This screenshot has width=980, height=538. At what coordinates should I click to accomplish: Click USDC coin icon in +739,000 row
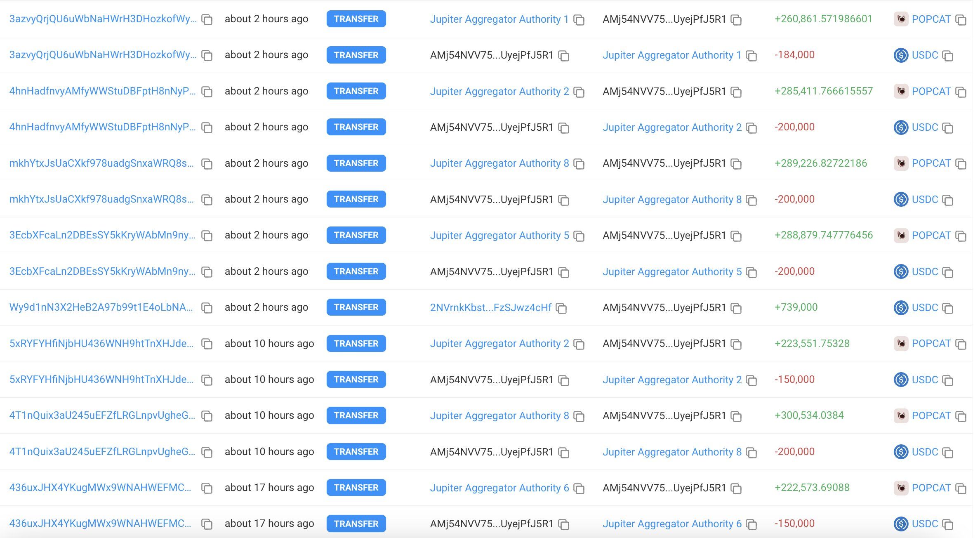tap(901, 307)
